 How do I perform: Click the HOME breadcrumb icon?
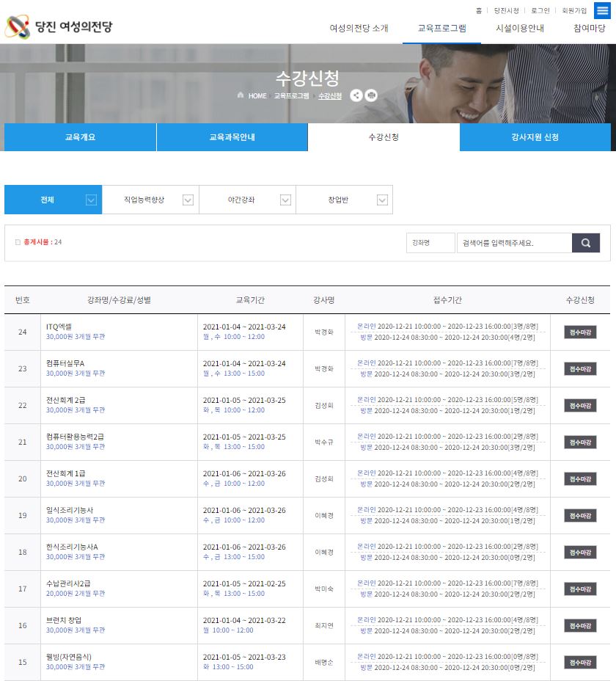241,96
